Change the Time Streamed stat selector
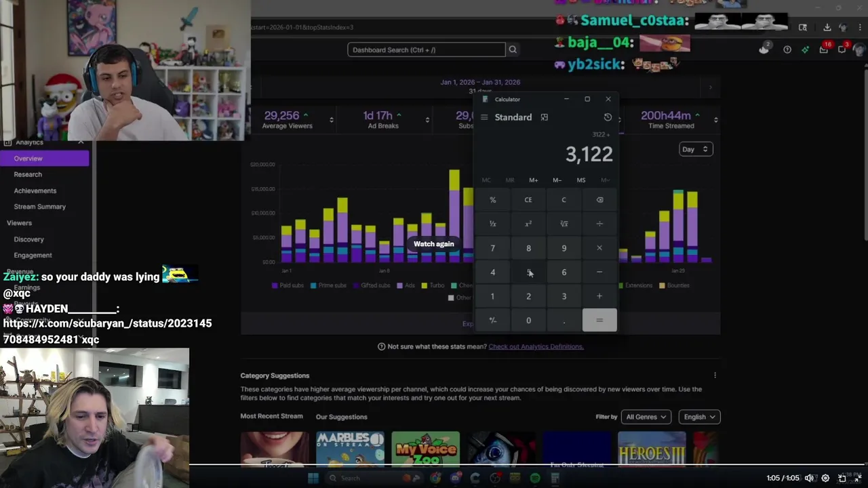 tap(715, 120)
